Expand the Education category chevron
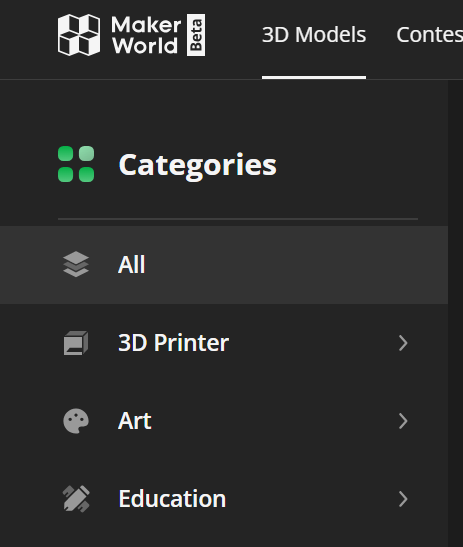463x547 pixels. point(403,499)
